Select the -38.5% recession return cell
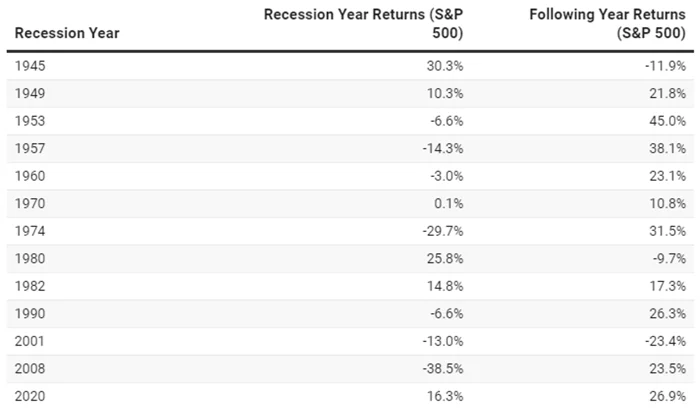Image resolution: width=700 pixels, height=414 pixels. tap(443, 367)
